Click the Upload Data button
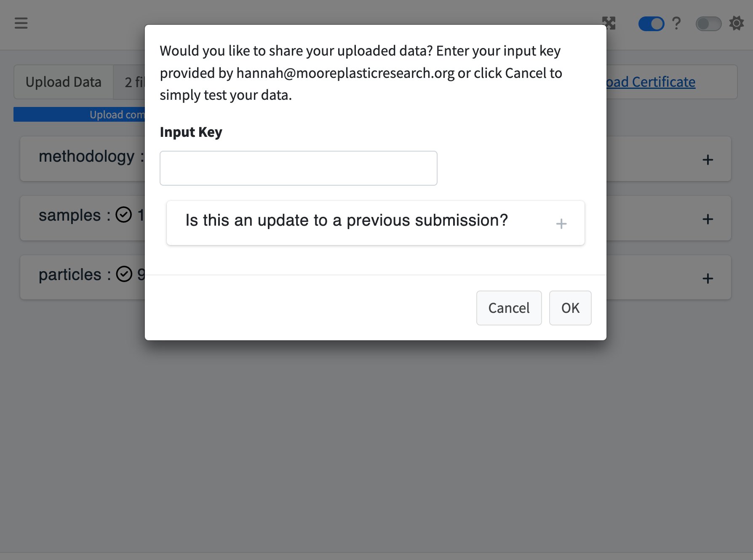This screenshot has height=560, width=753. click(x=64, y=82)
